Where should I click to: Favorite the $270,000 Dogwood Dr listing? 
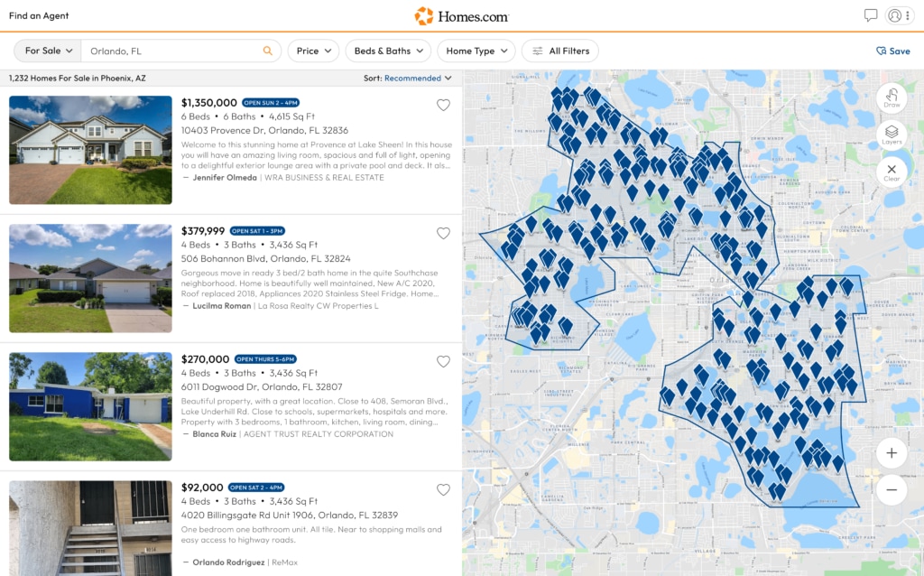click(x=443, y=361)
